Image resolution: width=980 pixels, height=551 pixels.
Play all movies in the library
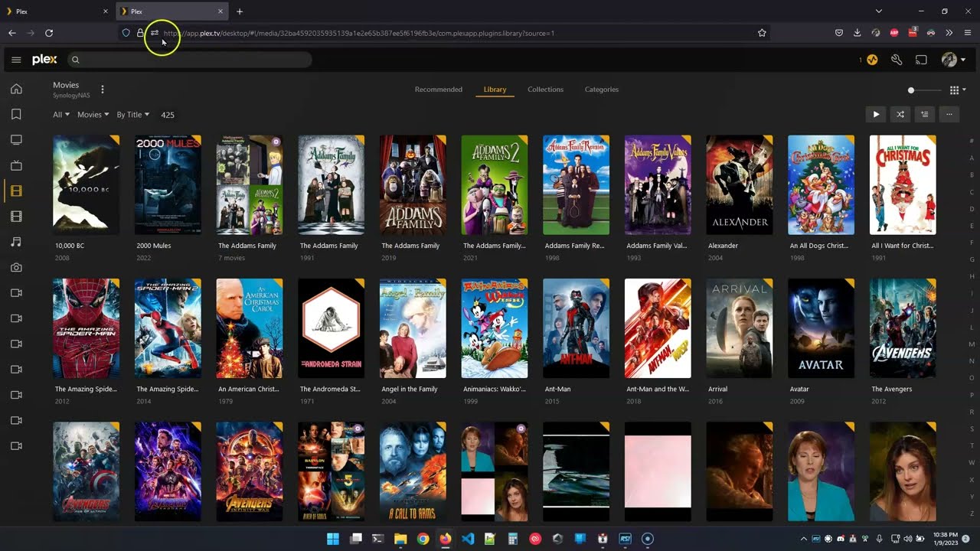click(876, 115)
